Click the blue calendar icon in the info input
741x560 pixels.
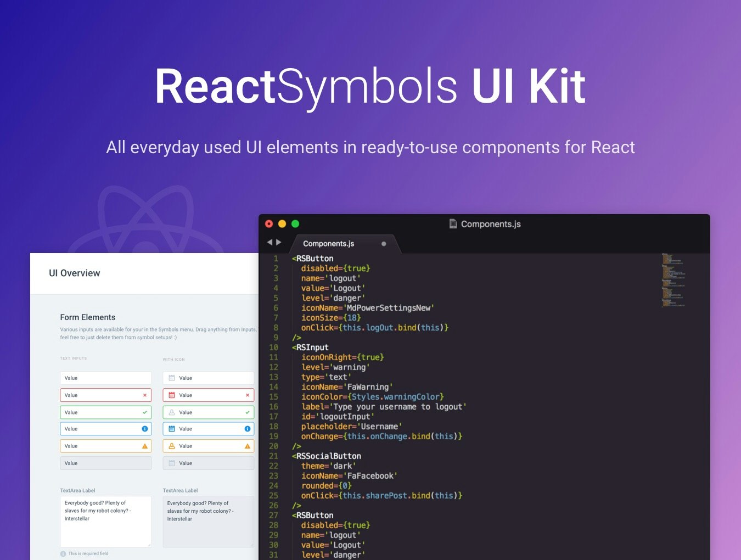[171, 429]
